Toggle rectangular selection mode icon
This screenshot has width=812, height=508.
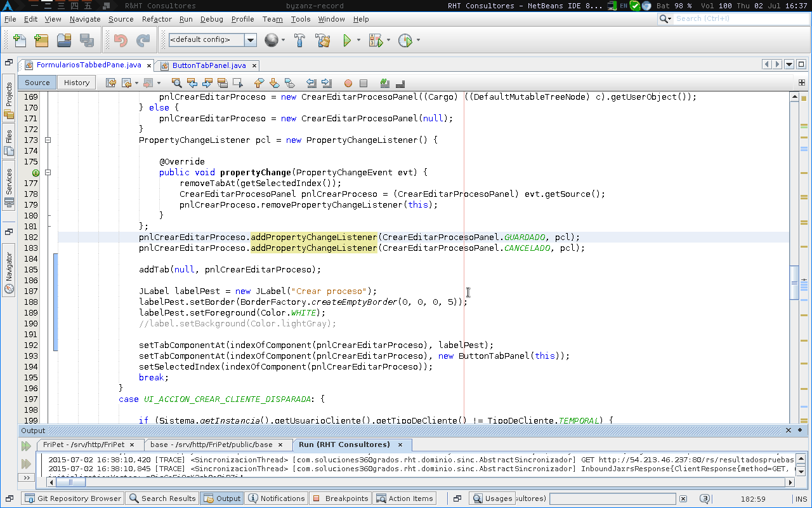tap(237, 83)
